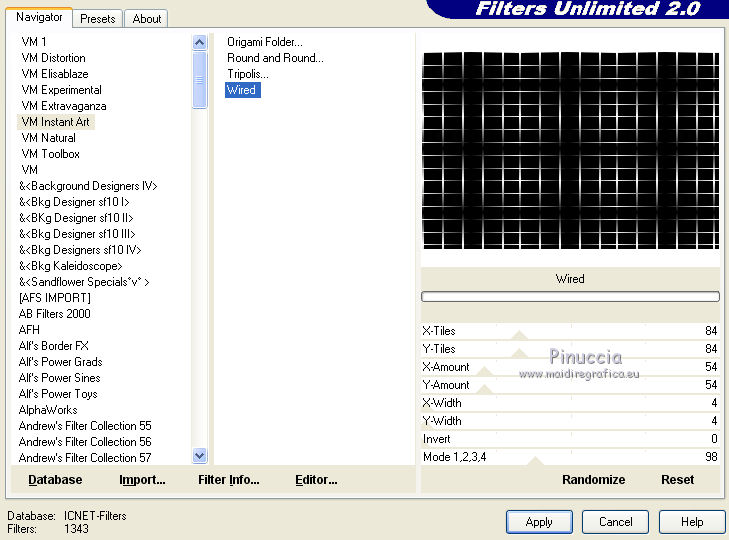Select &<Bkg Designers sf10 IV> category
The image size is (729, 540).
(x=80, y=250)
